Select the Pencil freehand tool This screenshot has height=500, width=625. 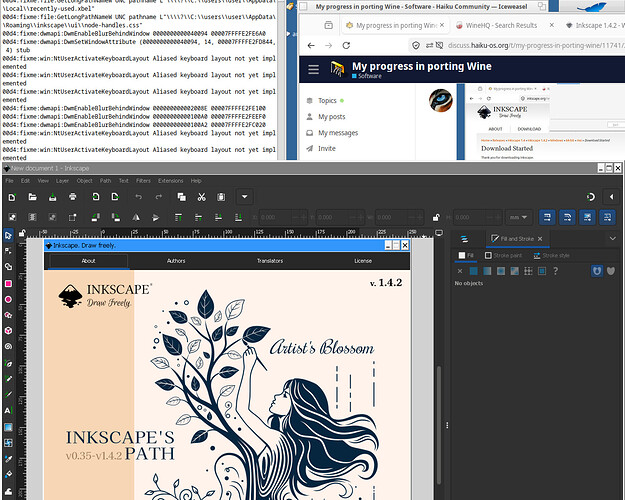point(8,379)
